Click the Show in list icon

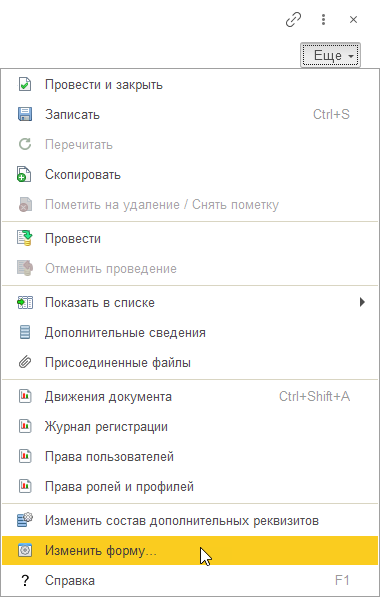tap(25, 302)
